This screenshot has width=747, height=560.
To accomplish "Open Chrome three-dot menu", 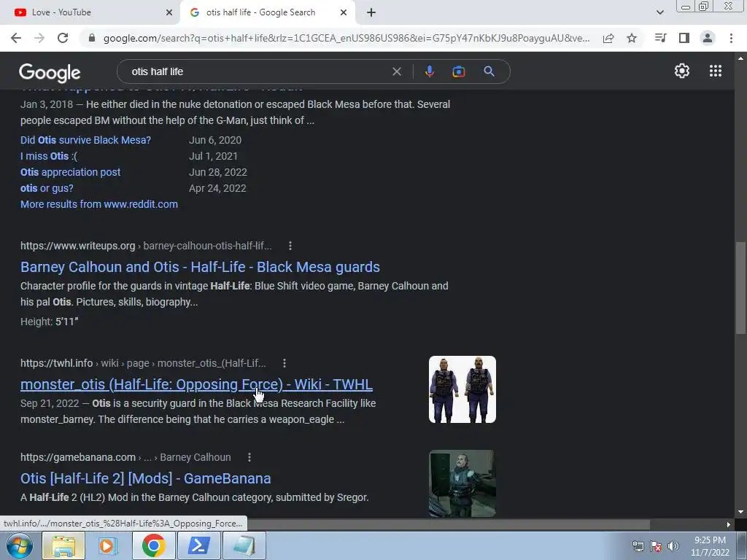I will (731, 38).
